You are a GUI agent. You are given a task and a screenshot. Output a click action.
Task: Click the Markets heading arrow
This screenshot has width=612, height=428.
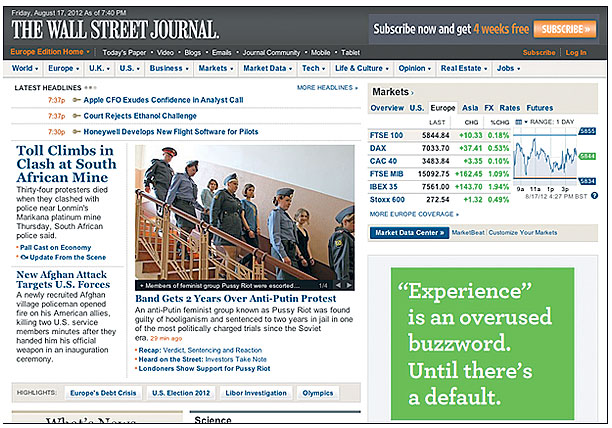click(414, 92)
